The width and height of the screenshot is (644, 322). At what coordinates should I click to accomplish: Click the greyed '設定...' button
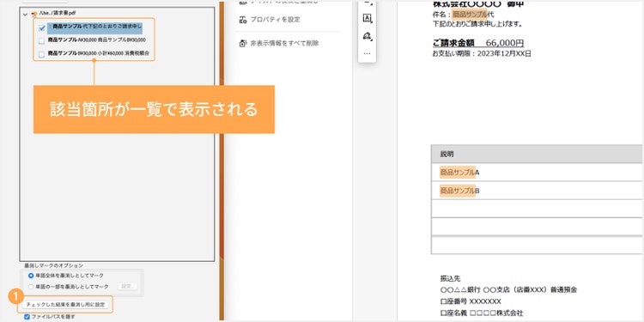click(x=128, y=286)
